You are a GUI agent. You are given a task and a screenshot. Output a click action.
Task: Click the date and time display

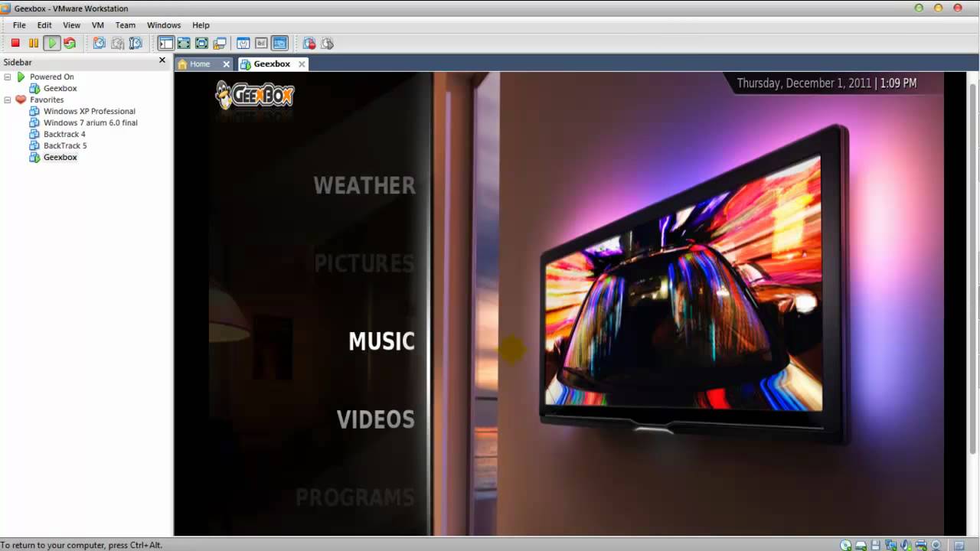click(x=826, y=83)
